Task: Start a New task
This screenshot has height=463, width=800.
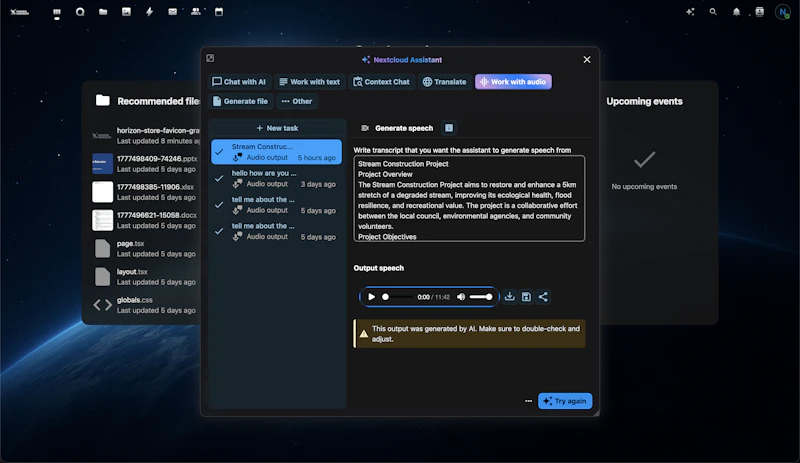Action: (277, 128)
